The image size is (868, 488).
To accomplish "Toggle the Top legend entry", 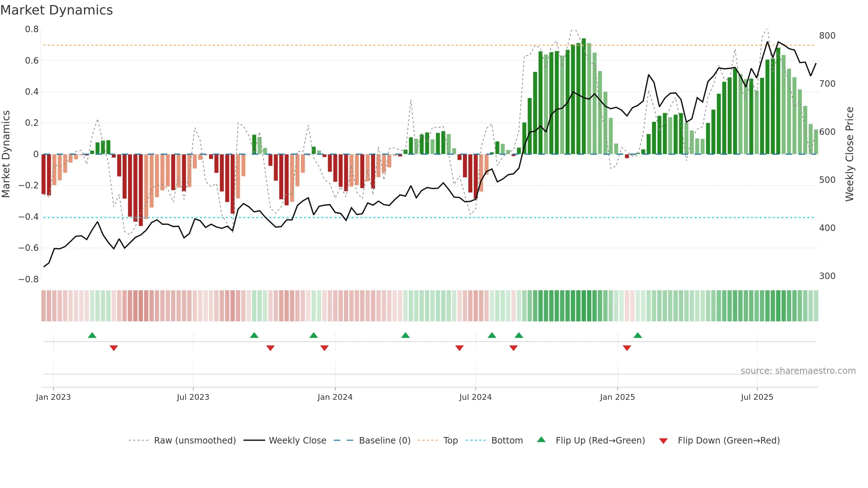I will (x=438, y=441).
